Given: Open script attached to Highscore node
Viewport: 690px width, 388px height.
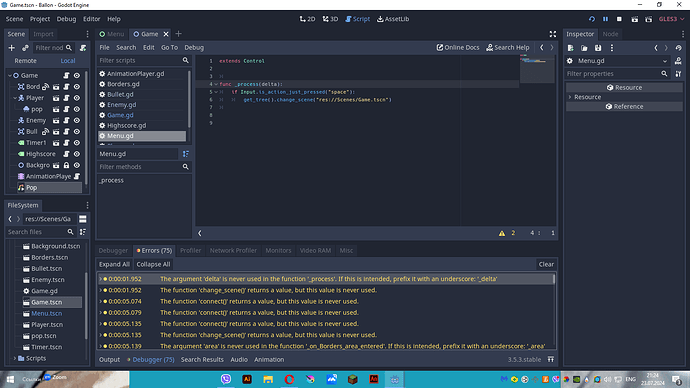Looking at the screenshot, I should point(66,154).
